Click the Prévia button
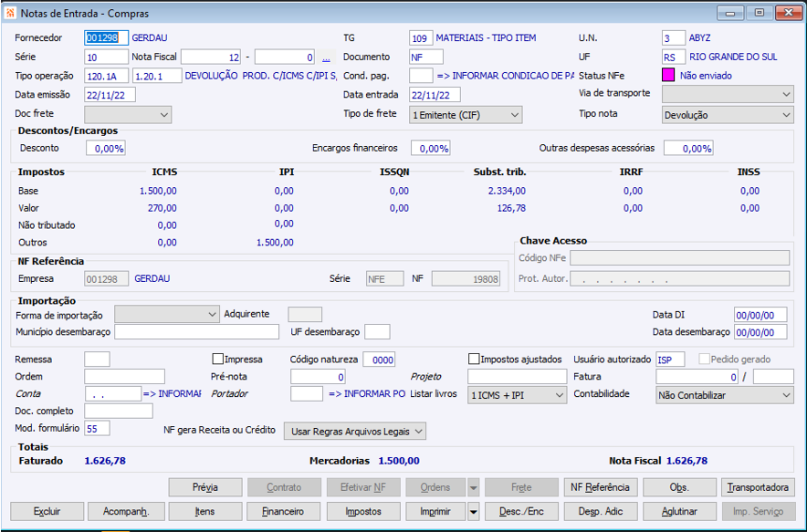This screenshot has height=532, width=807. pyautogui.click(x=205, y=488)
